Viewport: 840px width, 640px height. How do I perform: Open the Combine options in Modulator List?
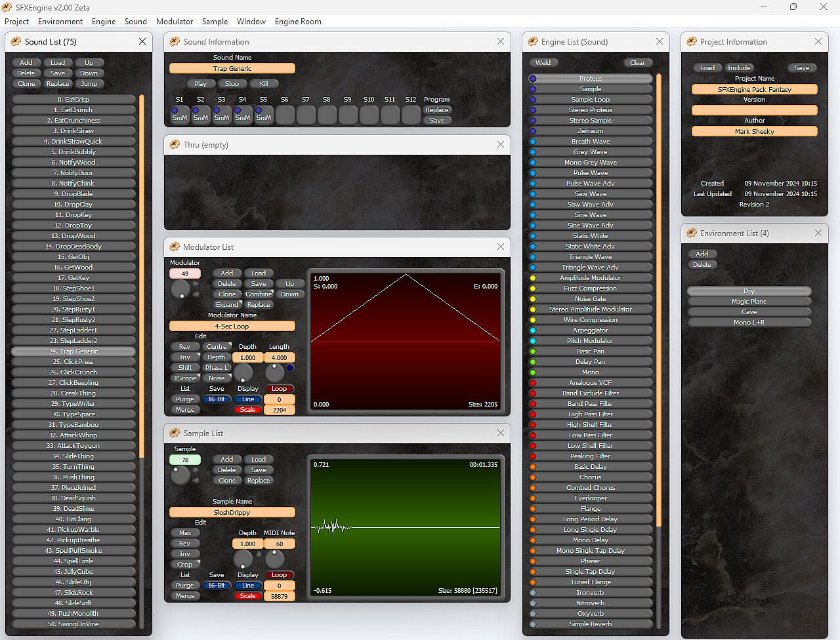pos(259,294)
